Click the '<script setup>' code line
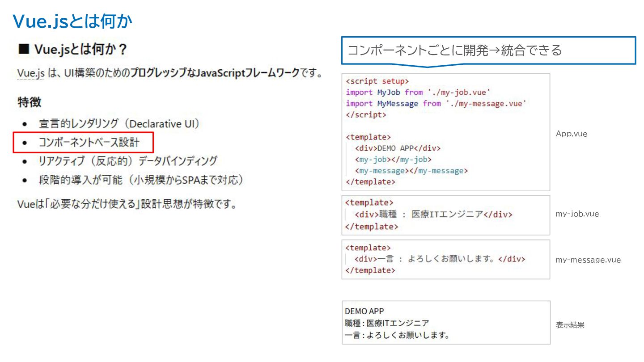Viewport: 644px width, 362px height. click(x=377, y=81)
